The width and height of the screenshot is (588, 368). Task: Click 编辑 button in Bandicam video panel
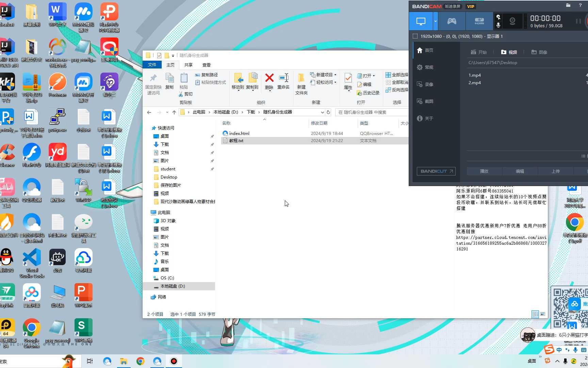[x=520, y=171]
